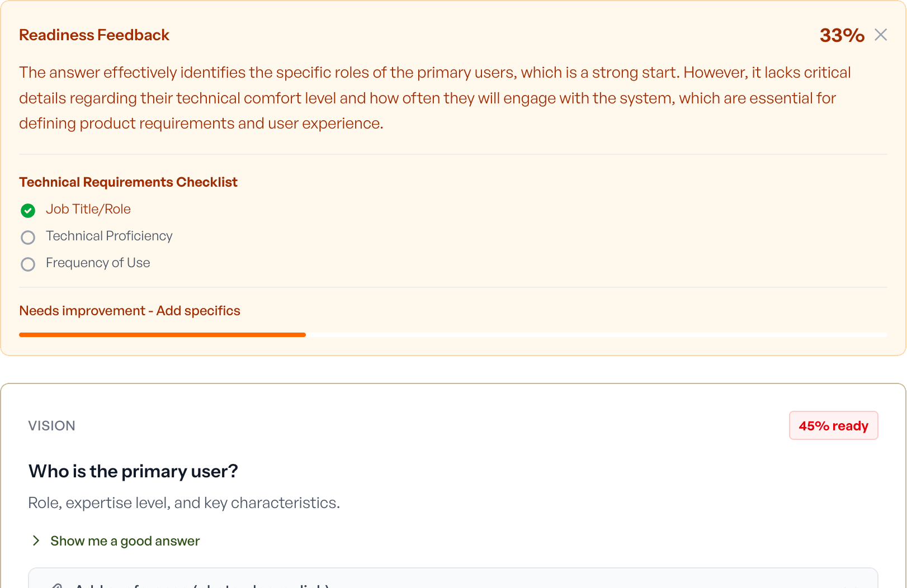This screenshot has width=907, height=588.
Task: Click the 45% ready badge
Action: [x=833, y=425]
